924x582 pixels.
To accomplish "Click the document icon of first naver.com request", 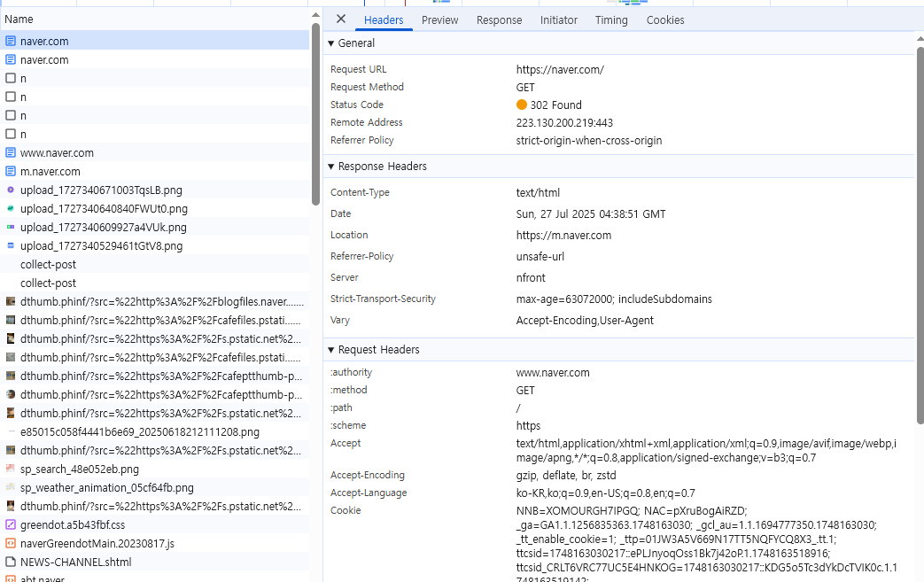I will [x=11, y=41].
